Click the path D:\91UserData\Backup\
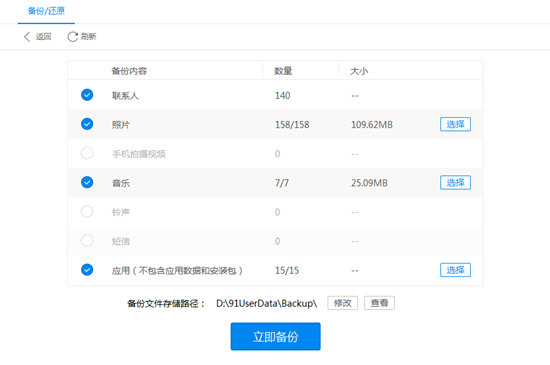 [x=267, y=304]
